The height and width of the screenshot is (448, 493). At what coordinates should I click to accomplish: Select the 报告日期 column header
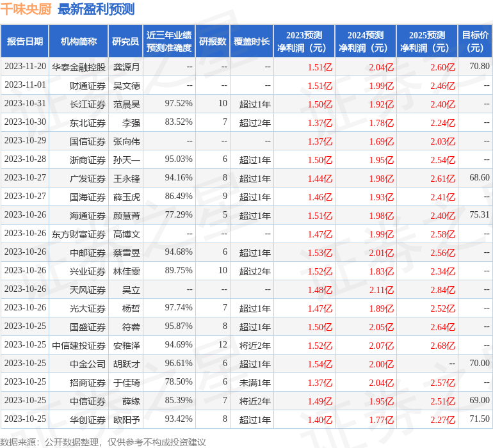(25, 41)
